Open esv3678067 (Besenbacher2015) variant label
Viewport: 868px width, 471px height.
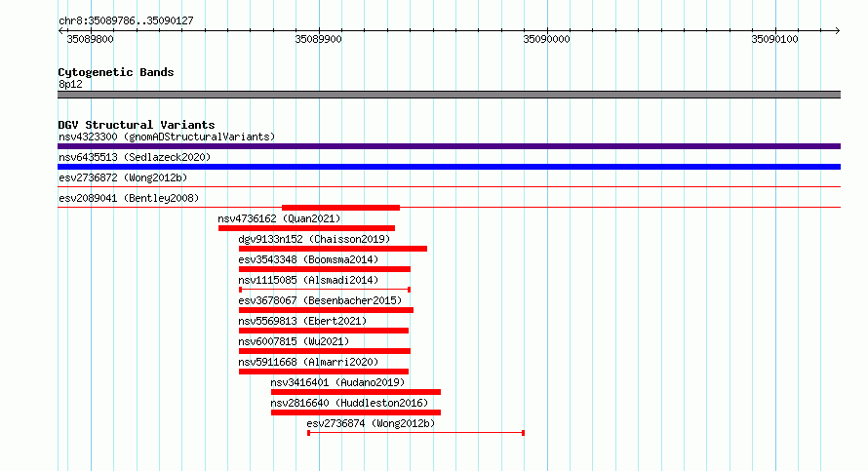[320, 300]
